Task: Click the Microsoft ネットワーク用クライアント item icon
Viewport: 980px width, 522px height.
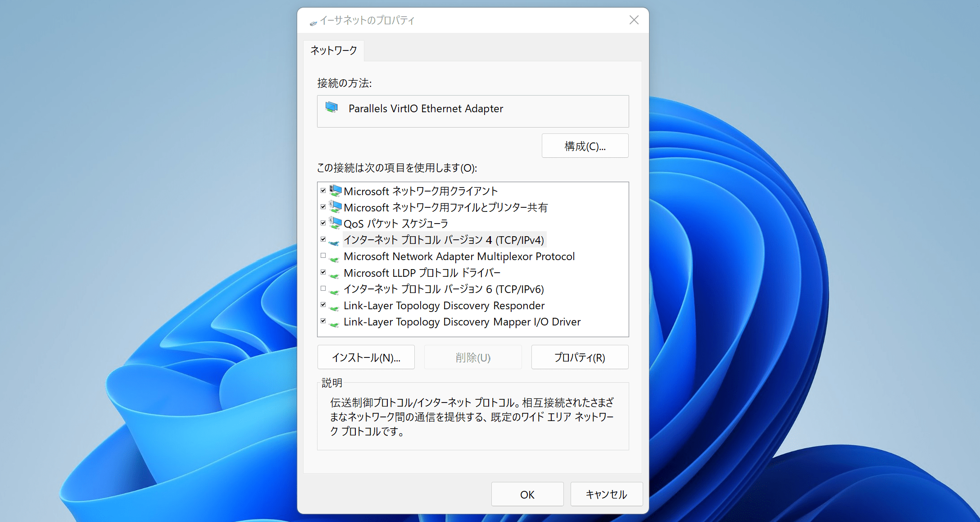Action: pyautogui.click(x=335, y=191)
